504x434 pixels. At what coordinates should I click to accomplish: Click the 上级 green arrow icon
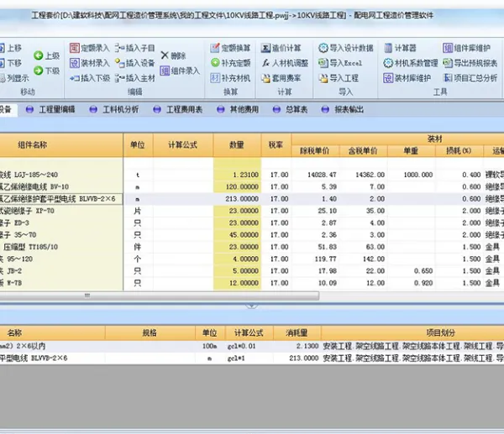click(39, 55)
